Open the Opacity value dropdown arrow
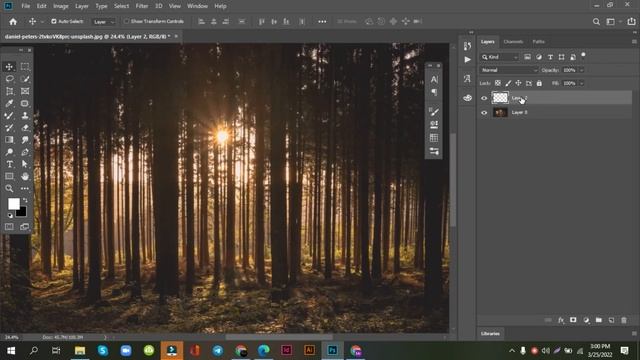The image size is (640, 360). (x=582, y=70)
